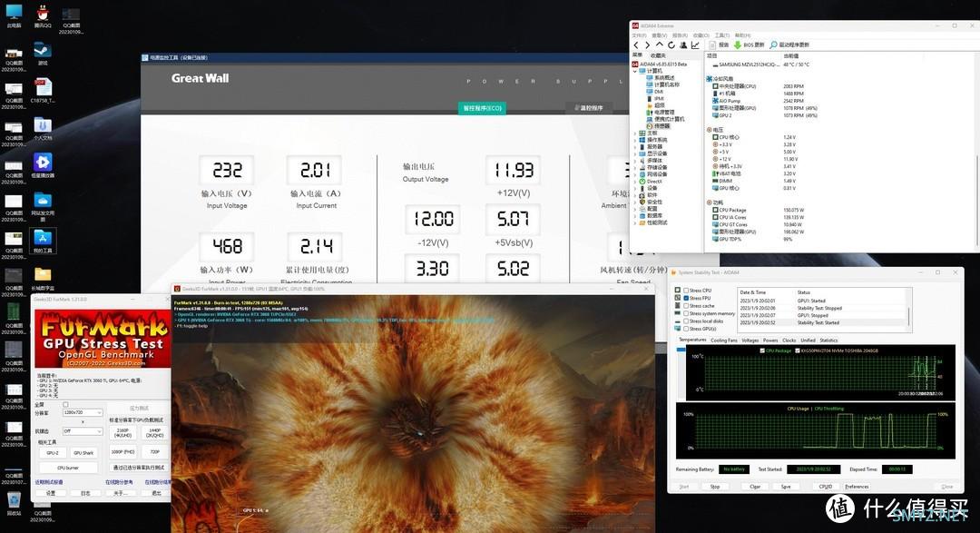Expand 存储设备 node in AIDA64 tree
Viewport: 980px width, 533px height.
[x=635, y=167]
